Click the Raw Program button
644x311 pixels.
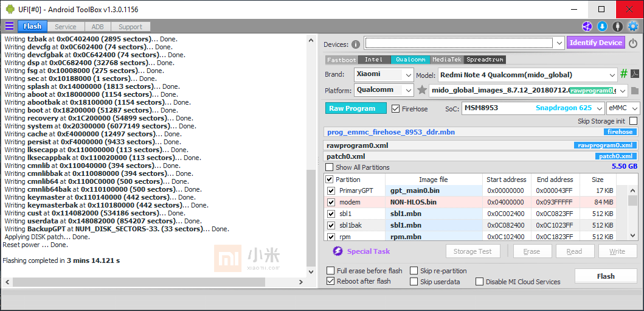[356, 108]
